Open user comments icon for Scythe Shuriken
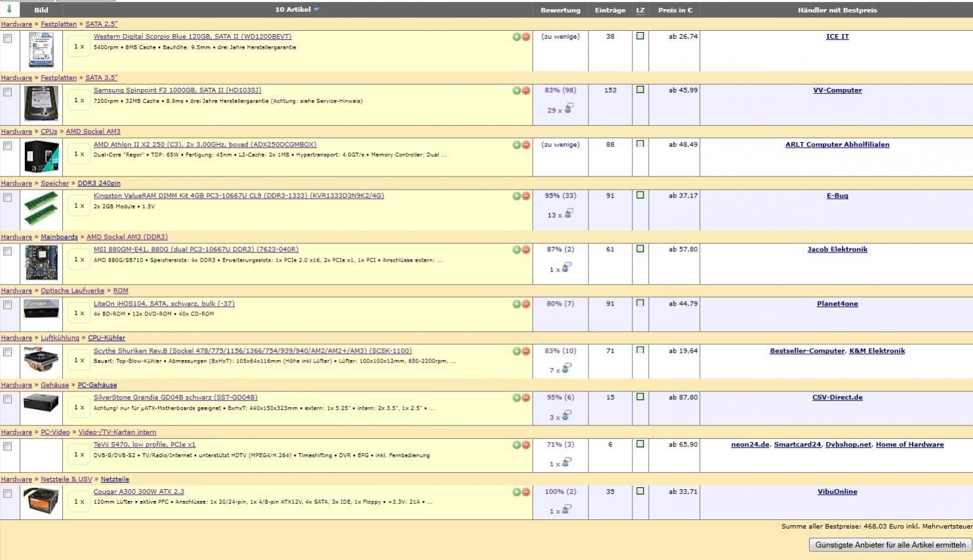This screenshot has height=560, width=973. tap(566, 369)
